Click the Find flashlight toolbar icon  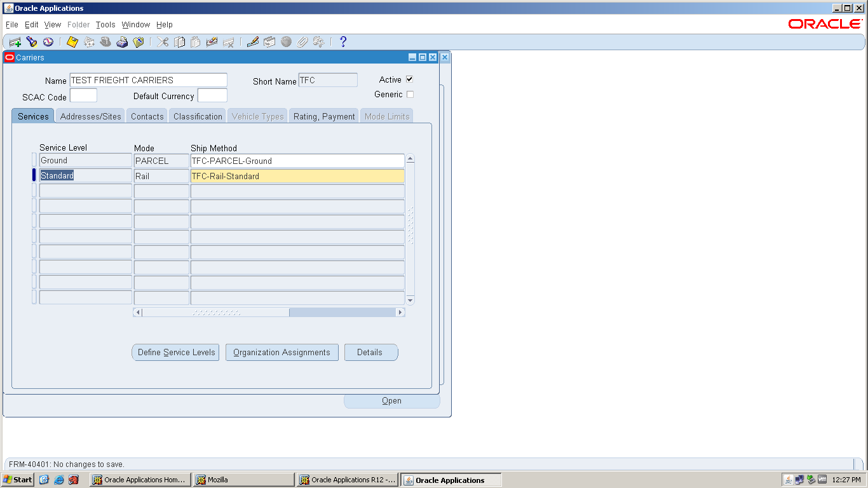[32, 42]
